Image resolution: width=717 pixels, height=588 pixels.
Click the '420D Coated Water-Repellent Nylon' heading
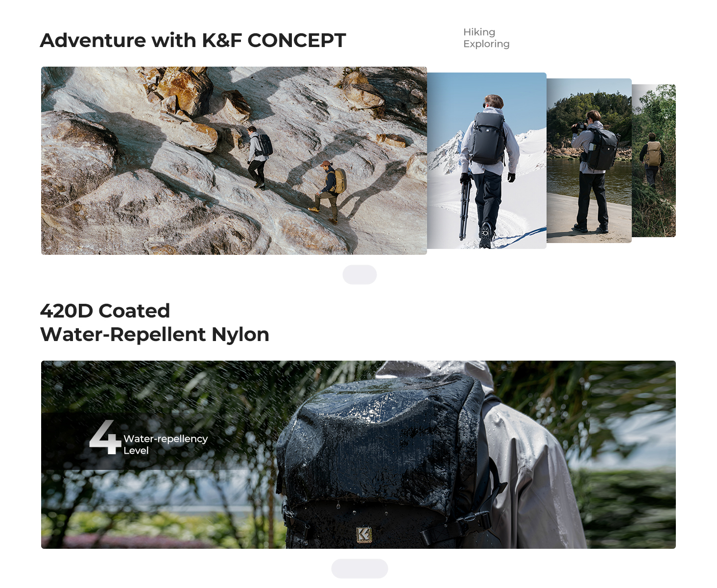[x=155, y=322]
